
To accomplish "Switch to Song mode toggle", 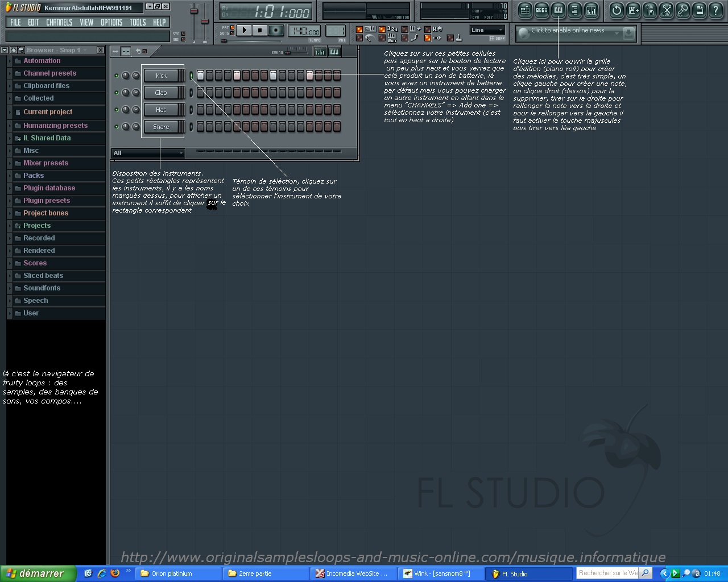I will coord(232,34).
